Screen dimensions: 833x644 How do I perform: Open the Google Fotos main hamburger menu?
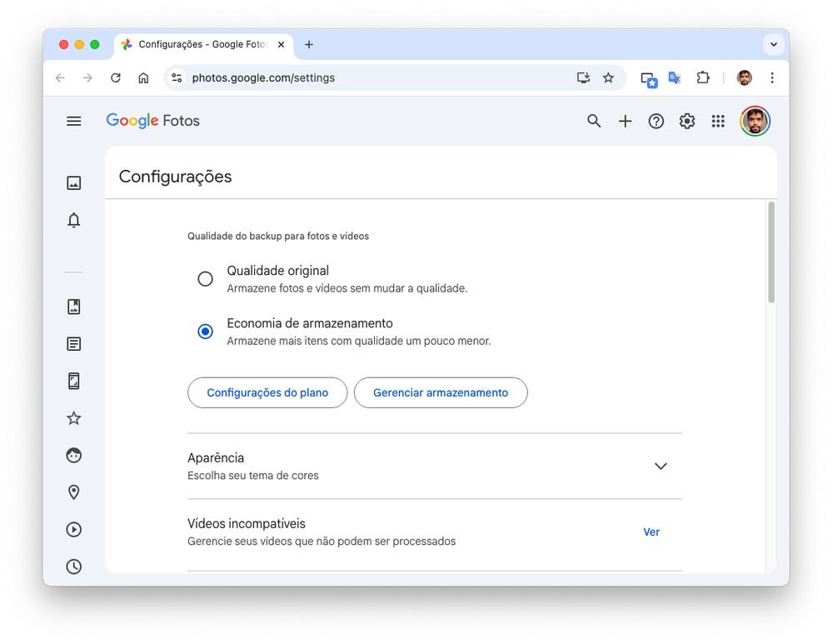[74, 121]
